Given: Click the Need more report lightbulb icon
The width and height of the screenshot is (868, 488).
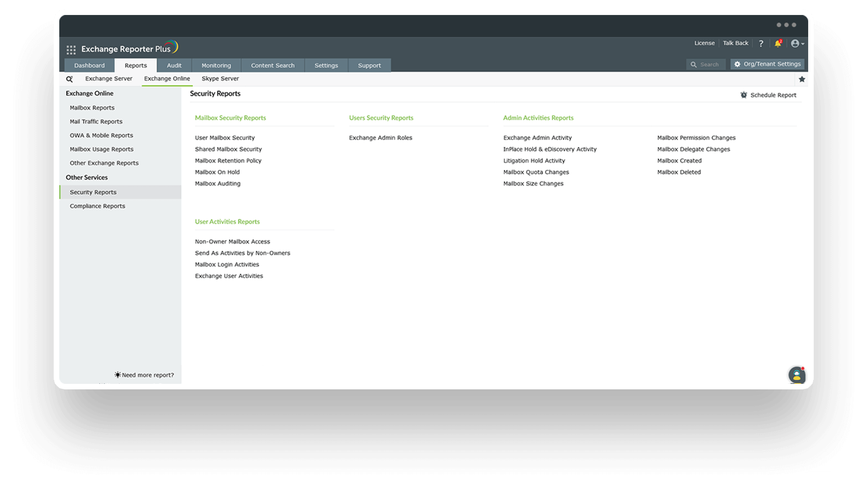Looking at the screenshot, I should pyautogui.click(x=117, y=375).
